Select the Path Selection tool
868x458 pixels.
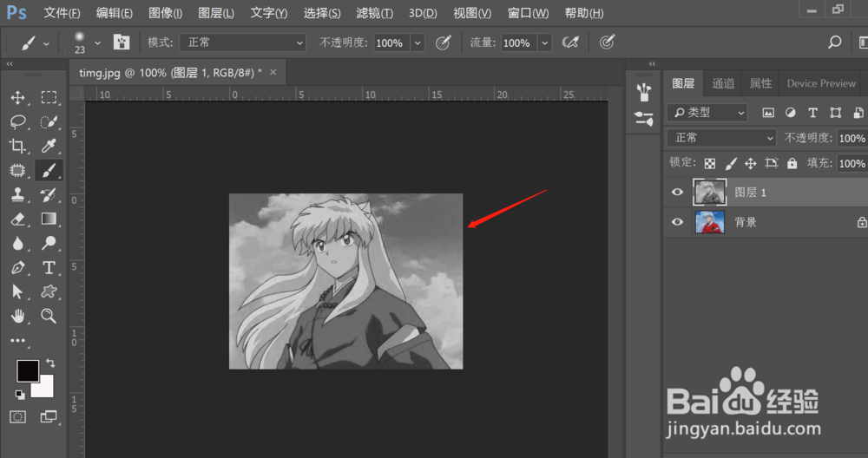coord(17,291)
